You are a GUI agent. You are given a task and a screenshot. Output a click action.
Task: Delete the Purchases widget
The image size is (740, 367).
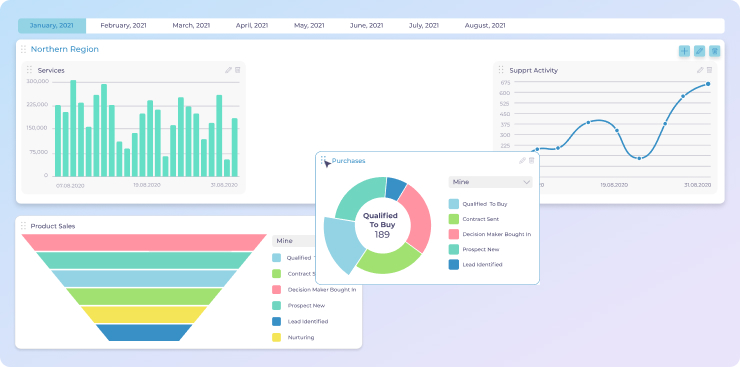tap(531, 160)
